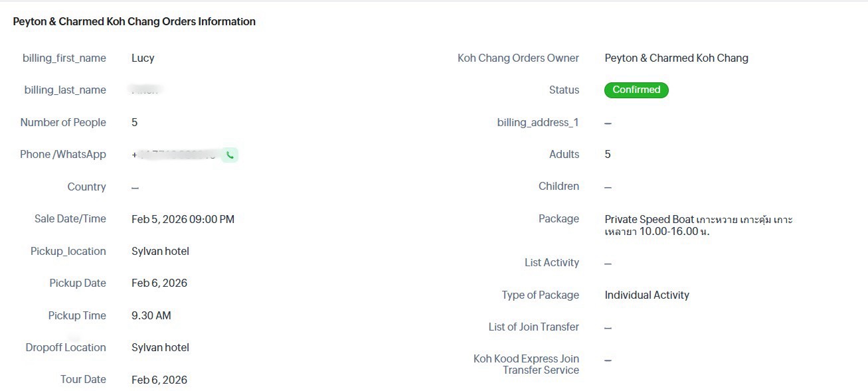Click the billing first name value Lucy
The image size is (868, 391).
pos(143,58)
